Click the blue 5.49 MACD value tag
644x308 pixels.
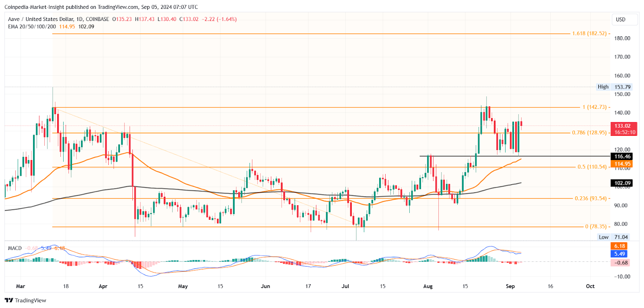(619, 254)
